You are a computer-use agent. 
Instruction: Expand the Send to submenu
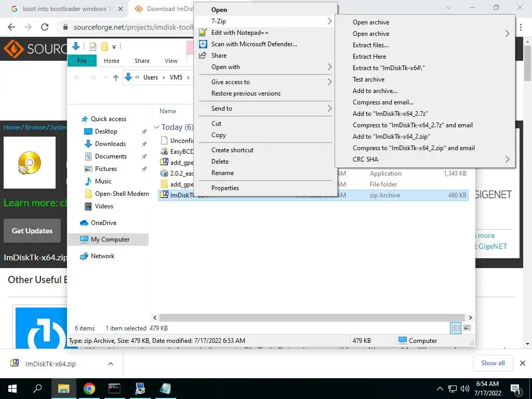(329, 109)
